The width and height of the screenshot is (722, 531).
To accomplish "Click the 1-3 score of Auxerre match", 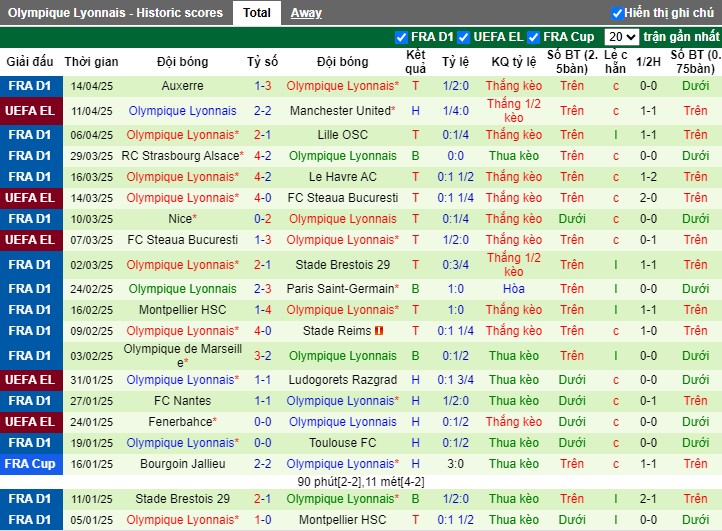I will point(262,86).
